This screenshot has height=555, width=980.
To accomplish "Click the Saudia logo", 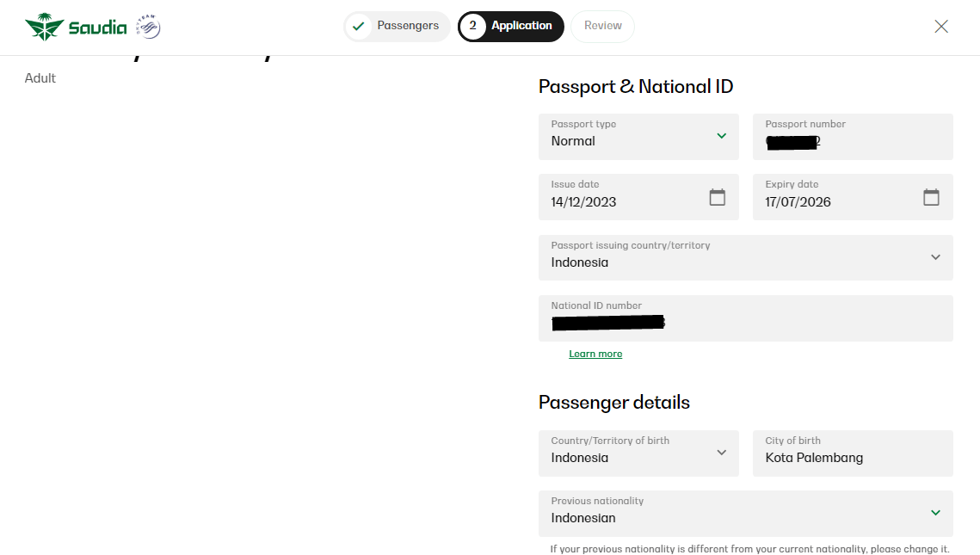I will pos(76,28).
